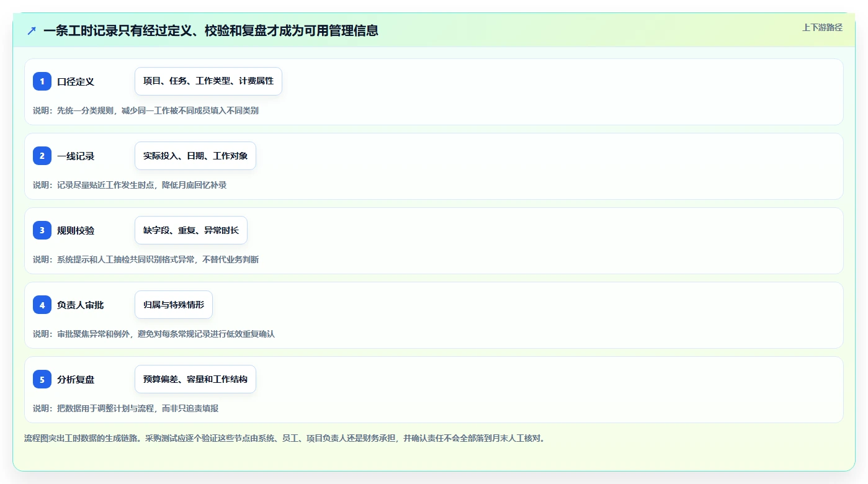Click the 负责人审批 step title
Image resolution: width=868 pixels, height=484 pixels.
click(x=80, y=305)
